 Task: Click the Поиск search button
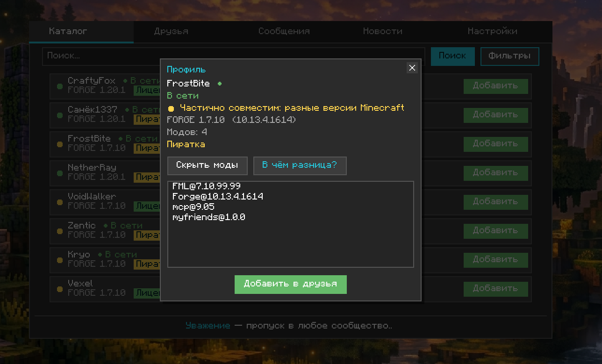pos(452,56)
